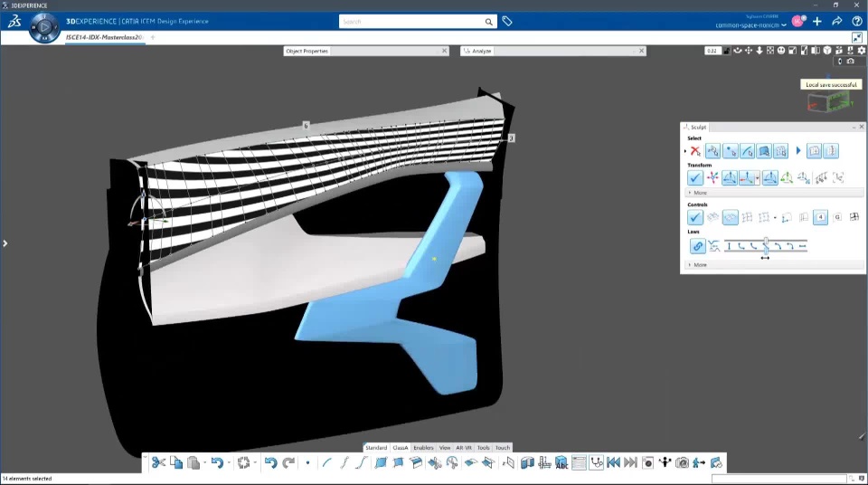Toggle the number 4 control order button
This screenshot has height=485, width=868.
point(820,217)
